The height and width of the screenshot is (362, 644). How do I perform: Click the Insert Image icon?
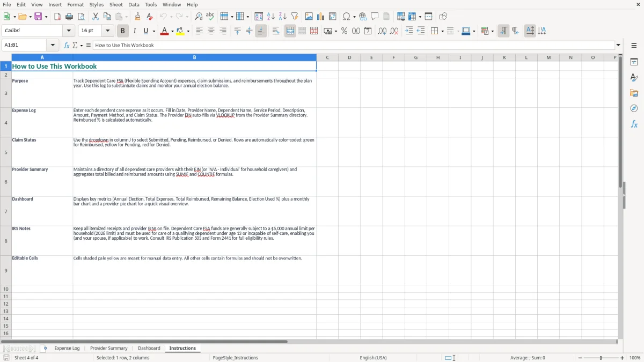tap(309, 17)
